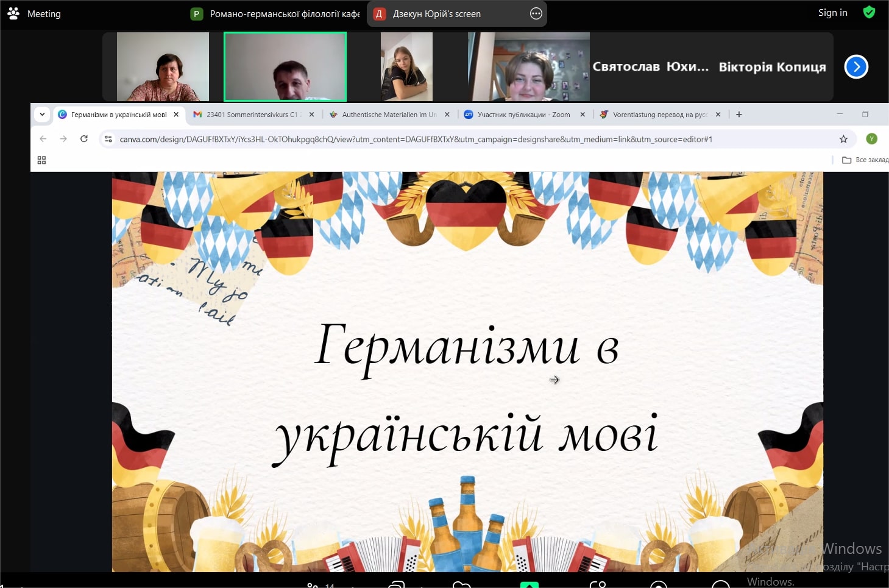Open a new browser tab with plus

pos(739,115)
